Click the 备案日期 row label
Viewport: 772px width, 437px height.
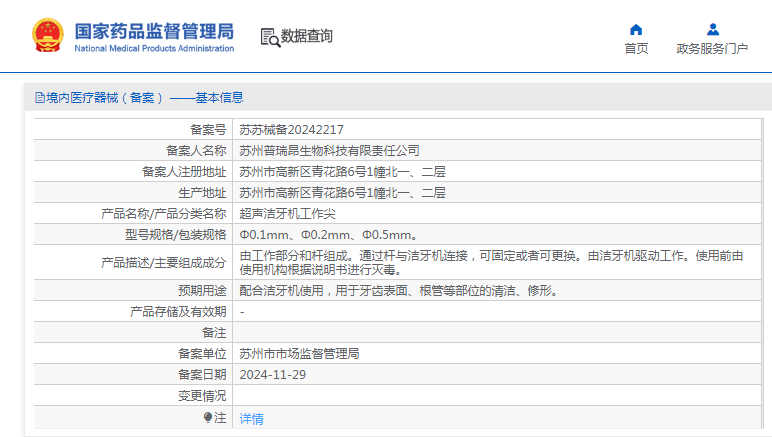point(202,375)
